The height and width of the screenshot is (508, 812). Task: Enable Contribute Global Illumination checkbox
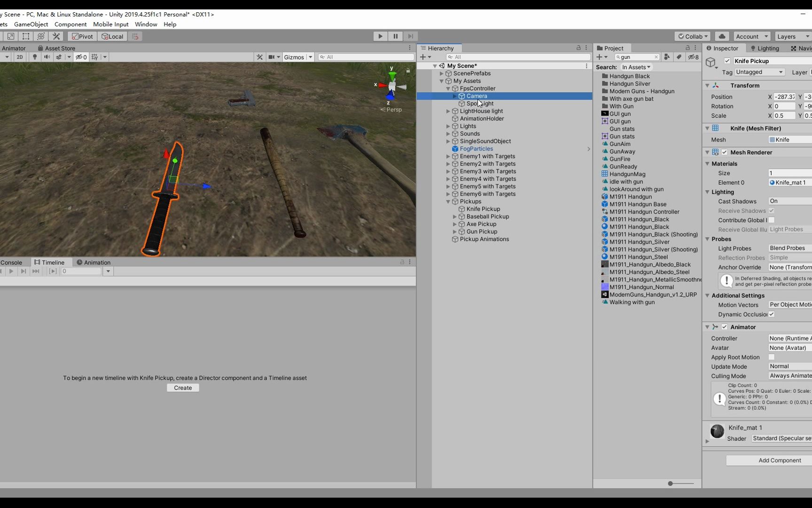click(771, 220)
